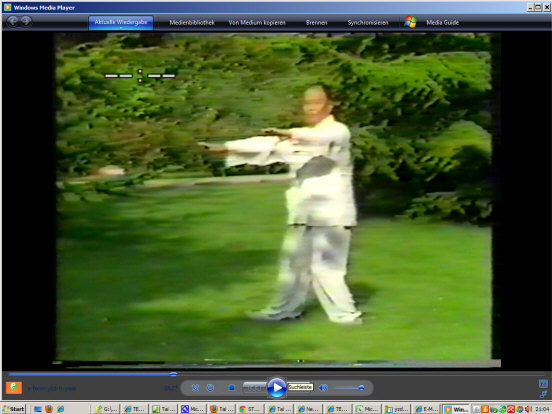Launch Firefox from the quick launch bar
Image resolution: width=552 pixels, height=414 pixels.
tap(49, 409)
